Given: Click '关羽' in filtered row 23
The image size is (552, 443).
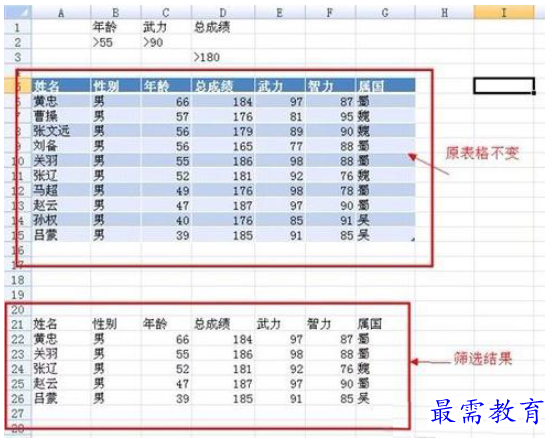Looking at the screenshot, I should click(61, 354).
